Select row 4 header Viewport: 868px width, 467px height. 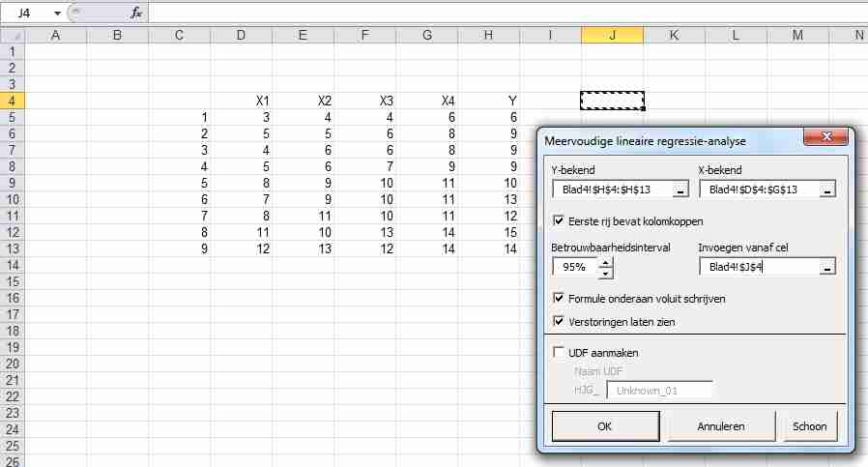tap(13, 101)
